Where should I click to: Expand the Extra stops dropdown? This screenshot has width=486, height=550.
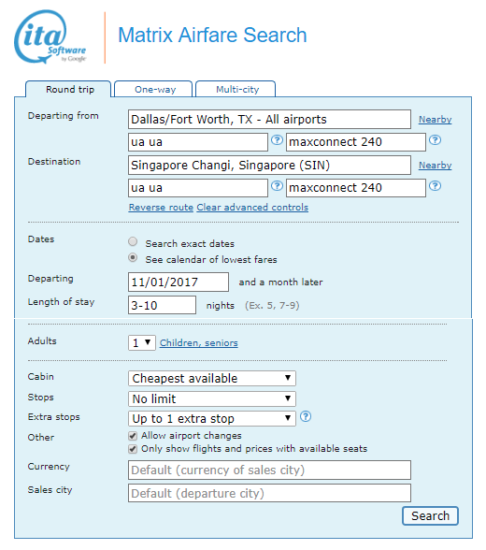212,418
